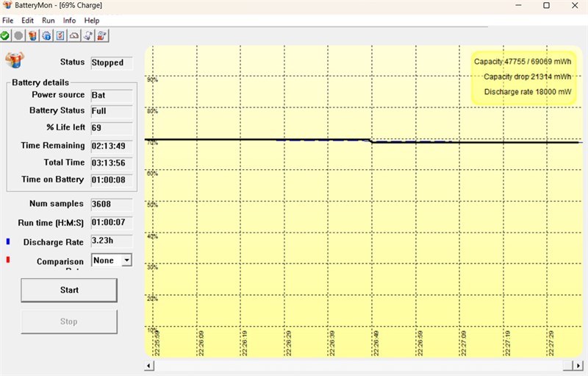
Task: Open the File menu
Action: (x=8, y=21)
